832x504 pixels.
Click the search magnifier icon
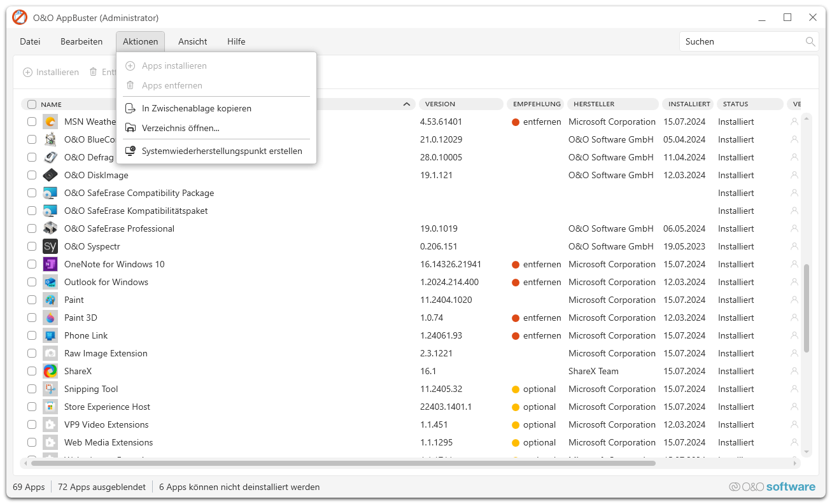[x=810, y=41]
